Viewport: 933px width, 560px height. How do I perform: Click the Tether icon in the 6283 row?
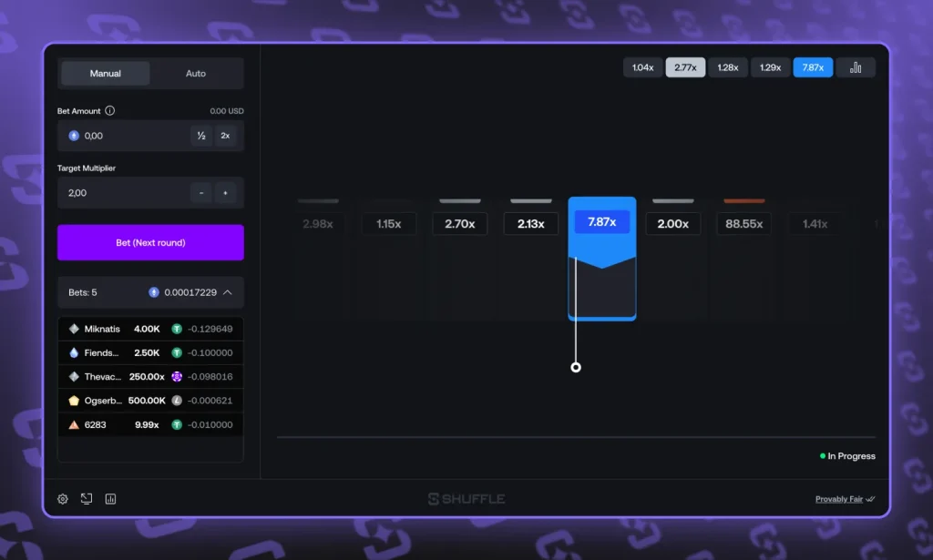click(177, 424)
